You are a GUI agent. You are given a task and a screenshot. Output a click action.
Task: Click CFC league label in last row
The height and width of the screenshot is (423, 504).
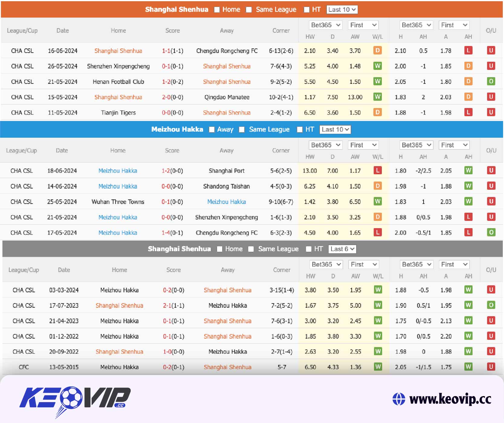[24, 367]
